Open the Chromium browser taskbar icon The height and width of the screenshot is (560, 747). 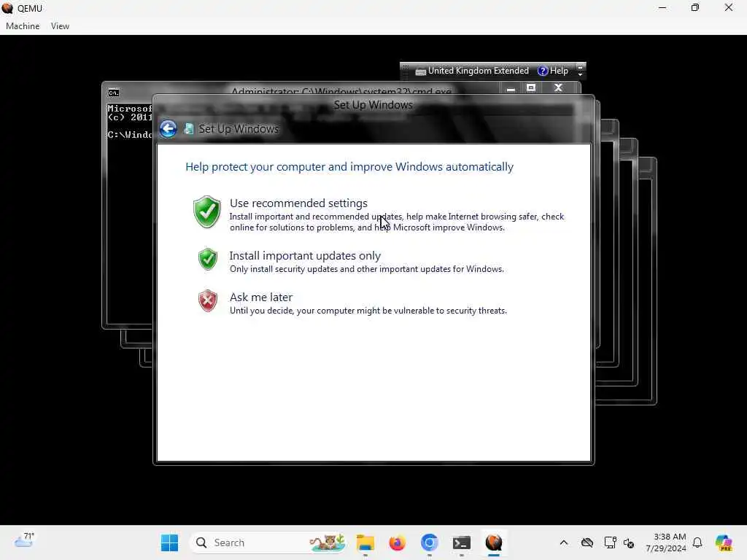429,542
